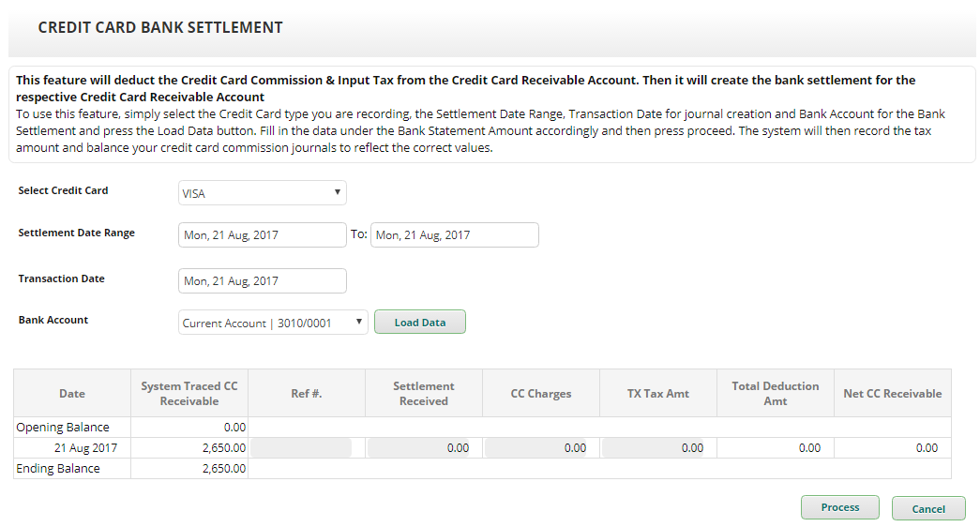
Task: Click the Transaction Date field
Action: pos(262,280)
